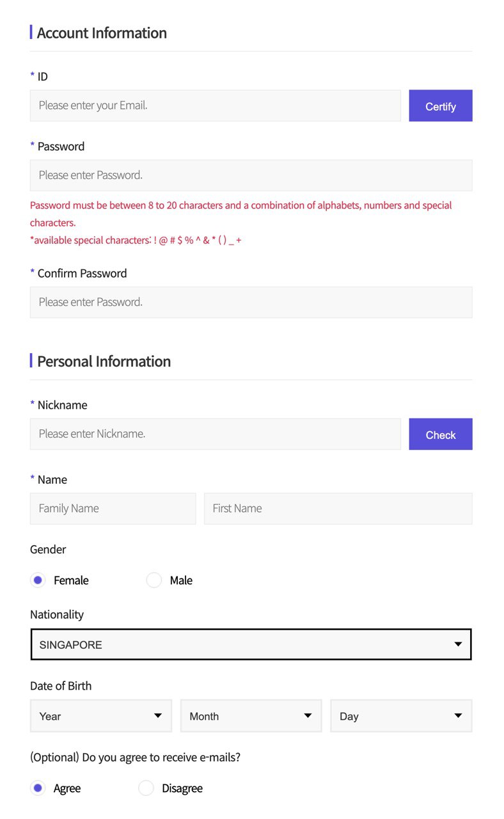
Task: Click the Certify button
Action: [x=440, y=106]
